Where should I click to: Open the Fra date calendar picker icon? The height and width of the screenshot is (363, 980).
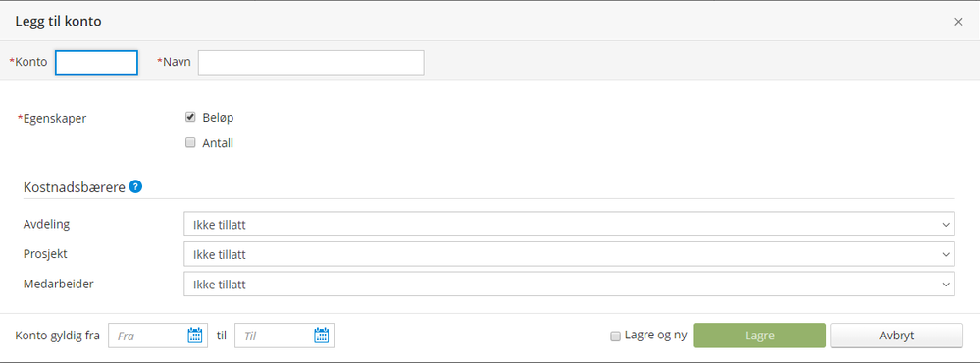[195, 336]
